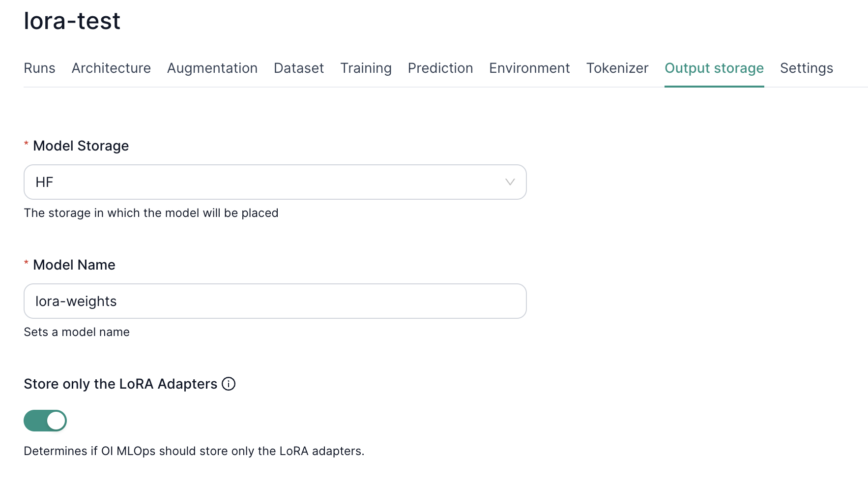
Task: Select the Augmentation tab
Action: [x=212, y=68]
